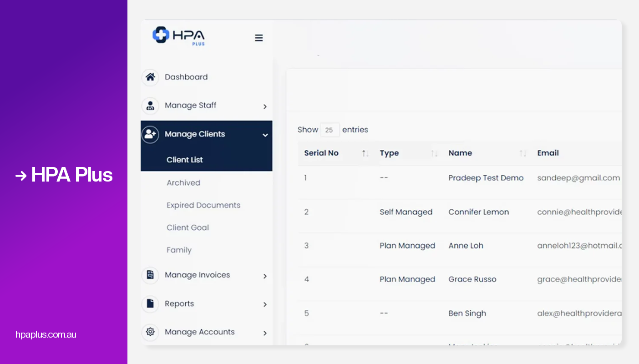Sort table by Name arrows

point(523,153)
